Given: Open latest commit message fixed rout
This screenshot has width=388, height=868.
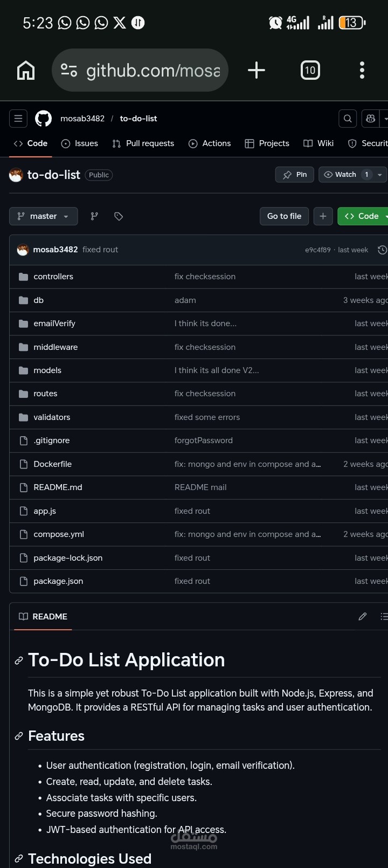Looking at the screenshot, I should tap(100, 250).
